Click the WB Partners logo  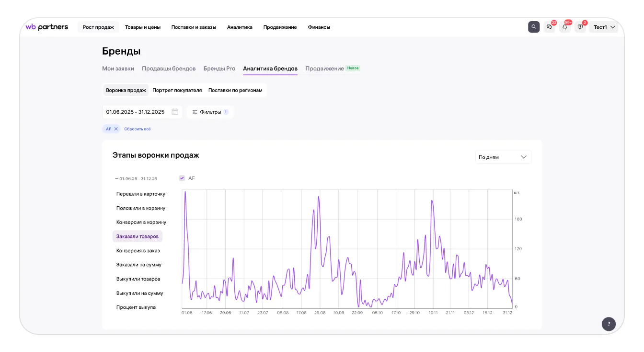tap(47, 27)
